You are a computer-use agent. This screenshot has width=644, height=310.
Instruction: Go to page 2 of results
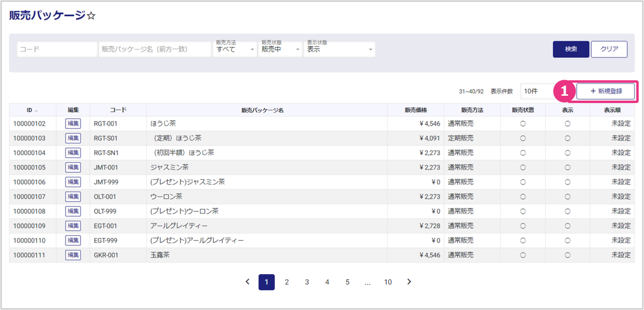coord(286,282)
